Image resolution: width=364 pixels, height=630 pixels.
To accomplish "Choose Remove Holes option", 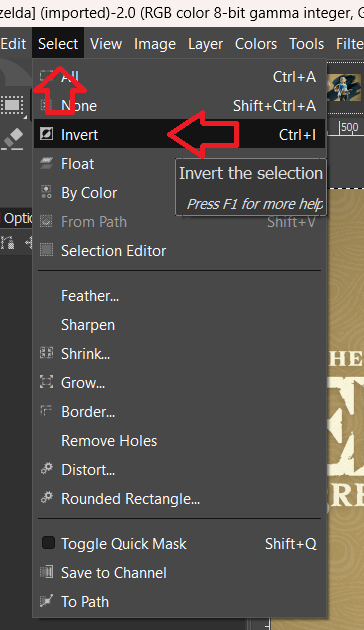I will tap(180, 441).
